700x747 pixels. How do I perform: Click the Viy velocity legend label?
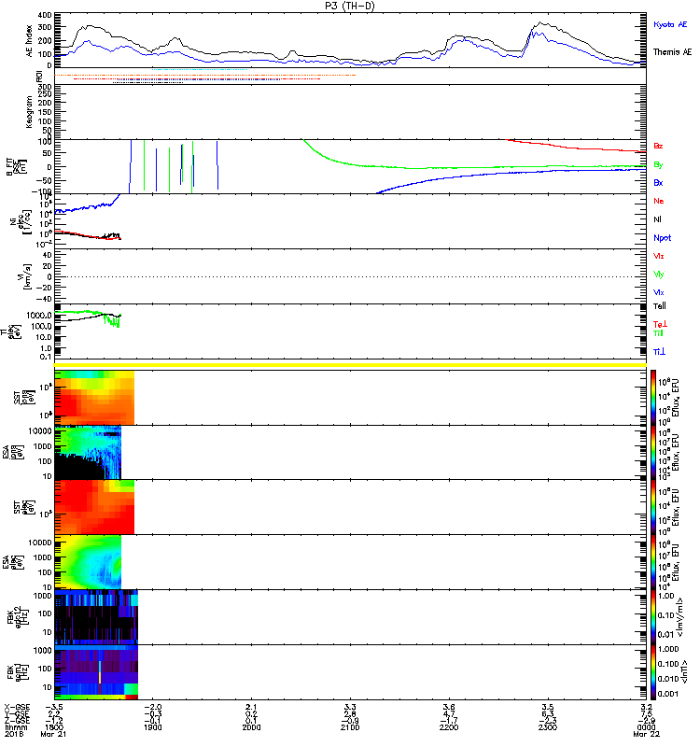coord(659,274)
